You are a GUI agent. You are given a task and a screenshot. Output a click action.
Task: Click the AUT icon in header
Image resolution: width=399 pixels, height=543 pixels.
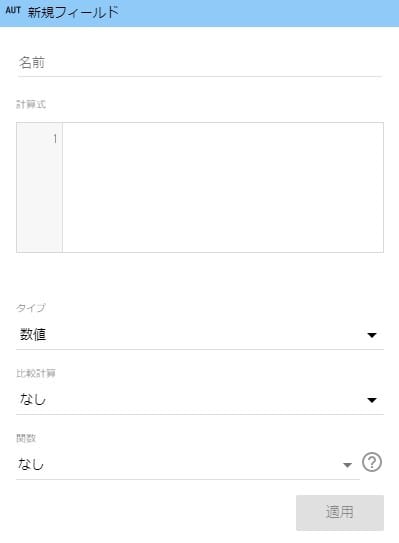pyautogui.click(x=13, y=11)
